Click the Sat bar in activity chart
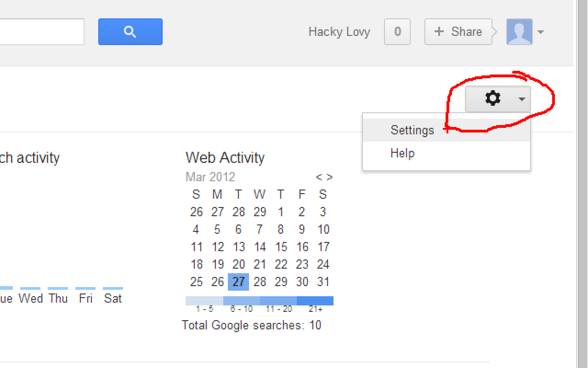This screenshot has width=588, height=368. [x=113, y=288]
